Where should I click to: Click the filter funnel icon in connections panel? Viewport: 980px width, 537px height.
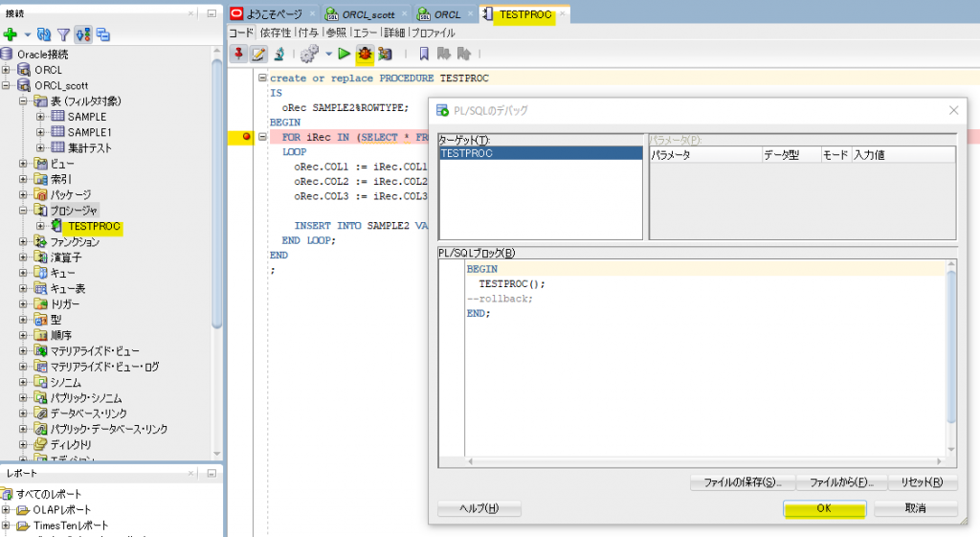click(63, 34)
